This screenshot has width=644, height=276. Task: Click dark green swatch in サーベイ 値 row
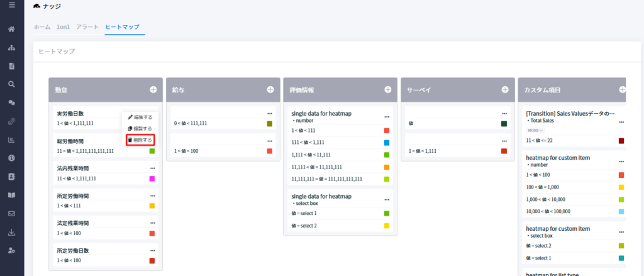coord(504,124)
